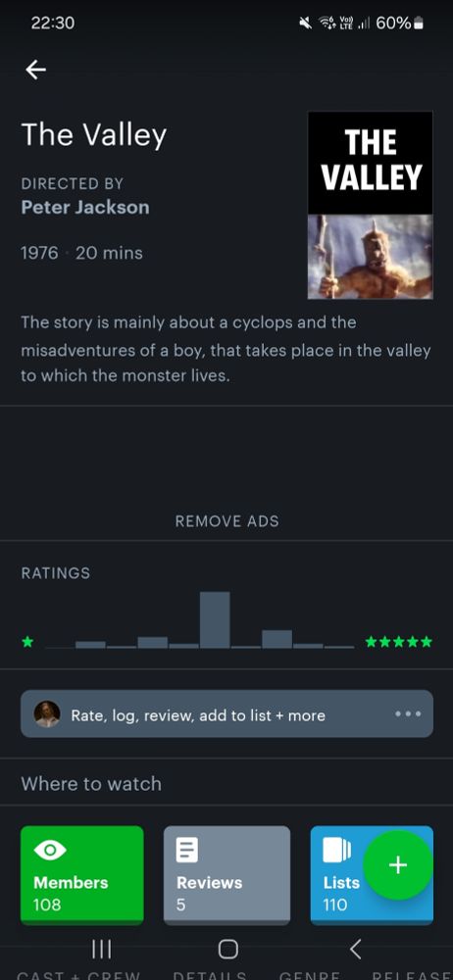Tap the tallest bar in ratings histogram
Screen dimensions: 453x980
[215, 620]
